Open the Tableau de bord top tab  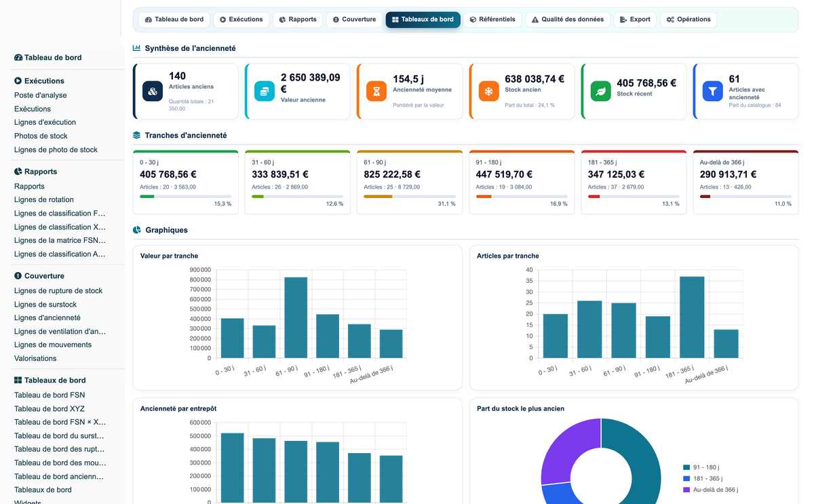pos(174,20)
